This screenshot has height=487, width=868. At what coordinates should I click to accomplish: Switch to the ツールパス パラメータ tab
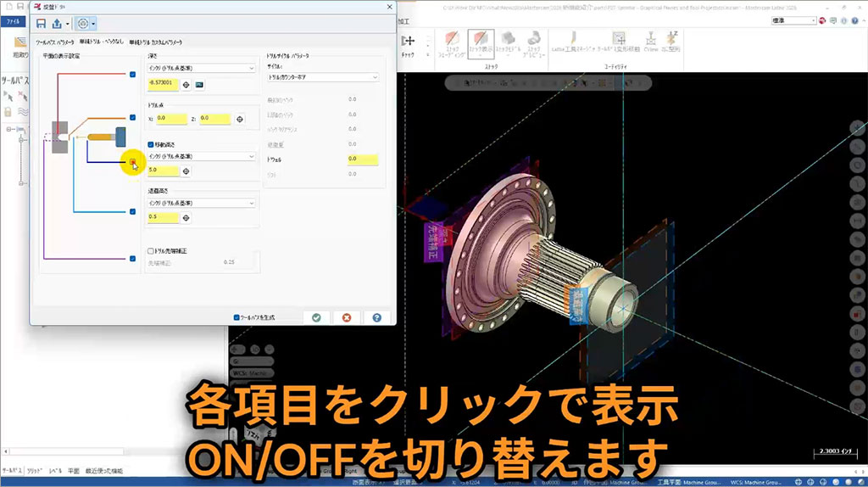point(54,42)
